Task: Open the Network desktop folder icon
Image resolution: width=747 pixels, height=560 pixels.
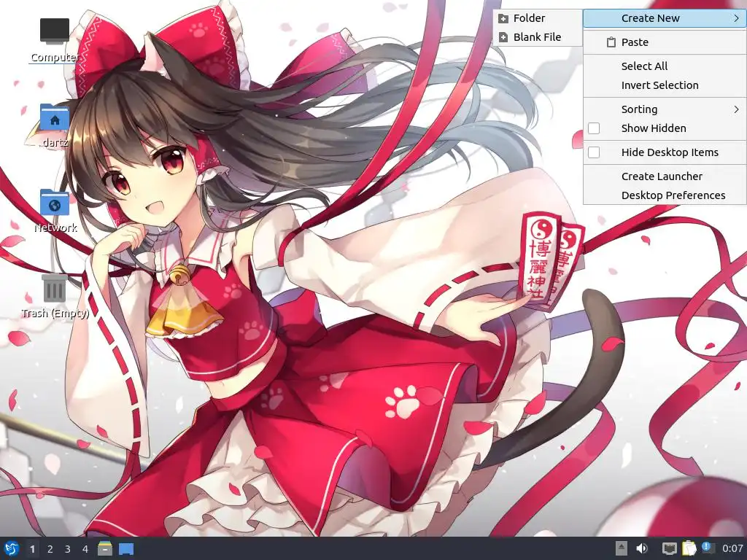Action: pyautogui.click(x=54, y=203)
